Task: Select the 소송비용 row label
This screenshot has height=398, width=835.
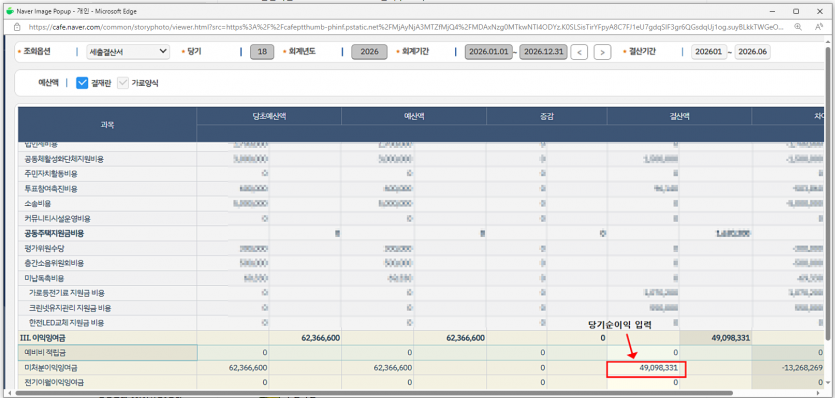Action: [x=37, y=204]
